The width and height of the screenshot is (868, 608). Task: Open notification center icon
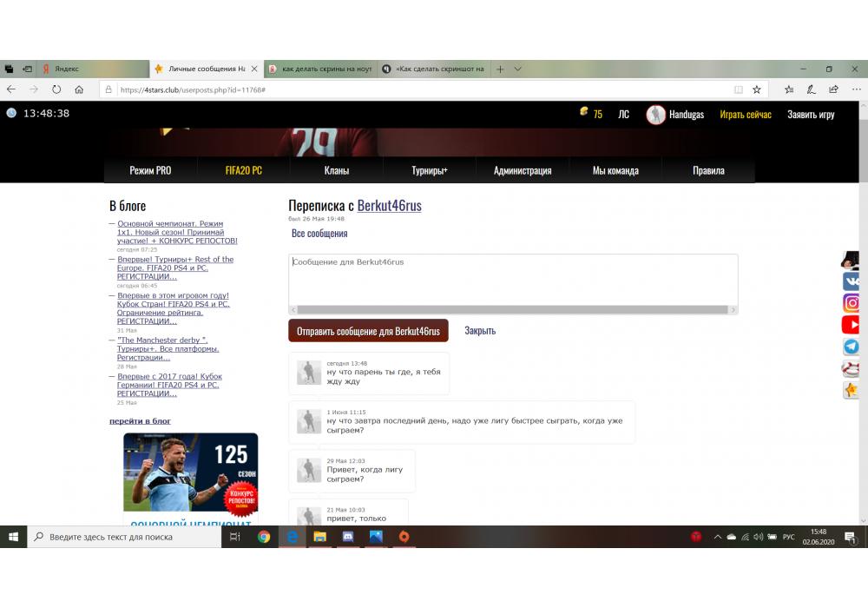tap(851, 537)
